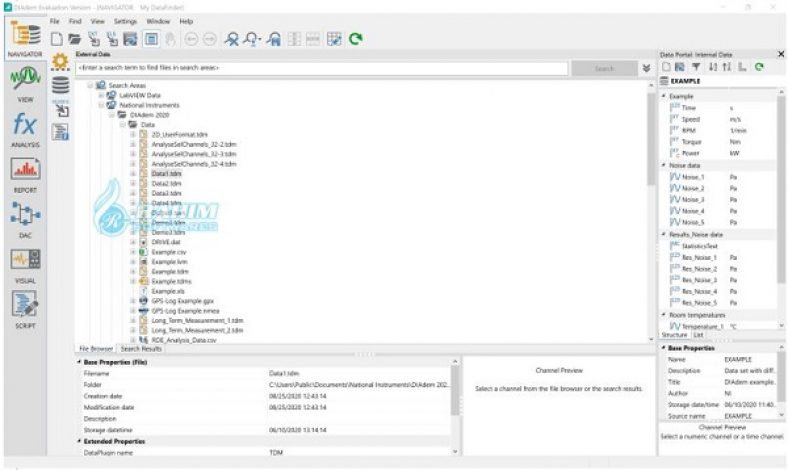The height and width of the screenshot is (470, 788).
Task: Click the grid table toolbar icon before refresh
Action: 334,39
